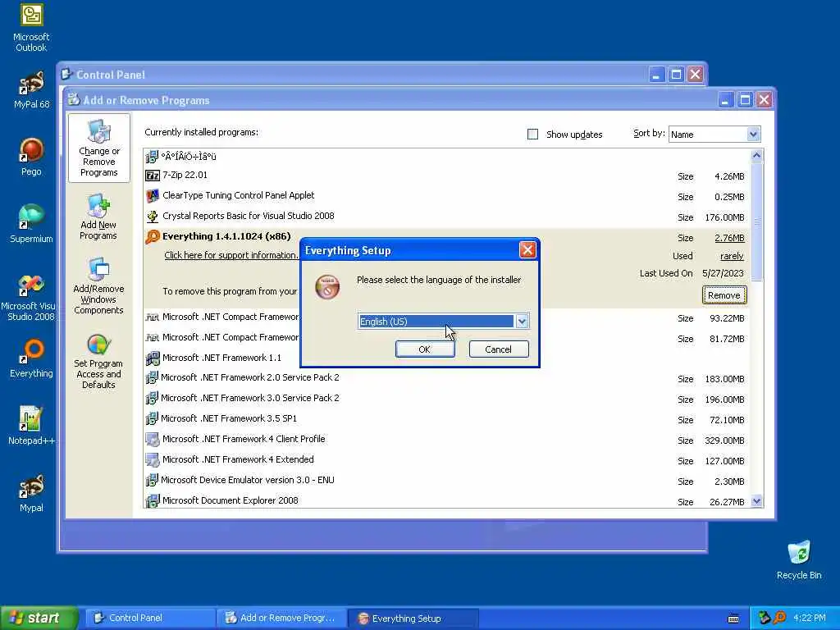Click the Everything tray icon in taskbar
This screenshot has width=840, height=630.
pyautogui.click(x=779, y=618)
